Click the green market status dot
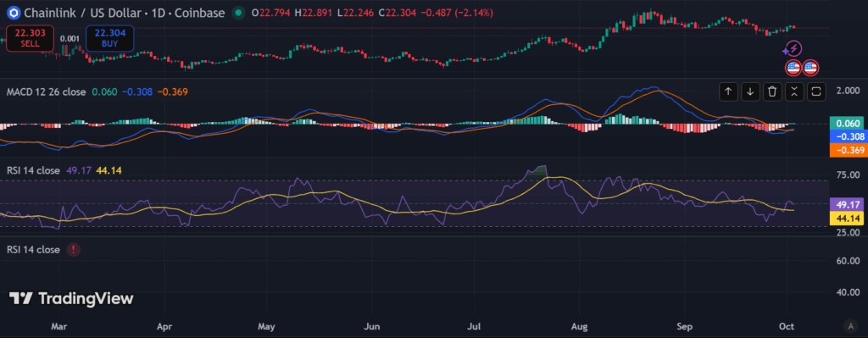This screenshot has height=338, width=868. [238, 12]
